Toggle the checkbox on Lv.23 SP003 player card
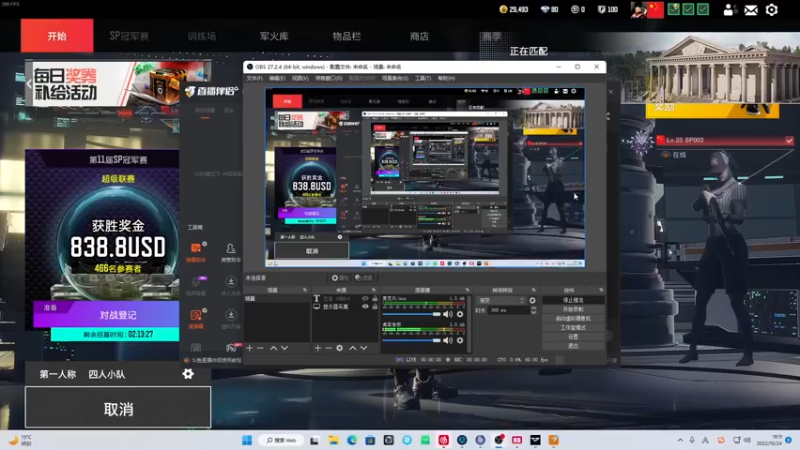The height and width of the screenshot is (450, 800). point(789,140)
